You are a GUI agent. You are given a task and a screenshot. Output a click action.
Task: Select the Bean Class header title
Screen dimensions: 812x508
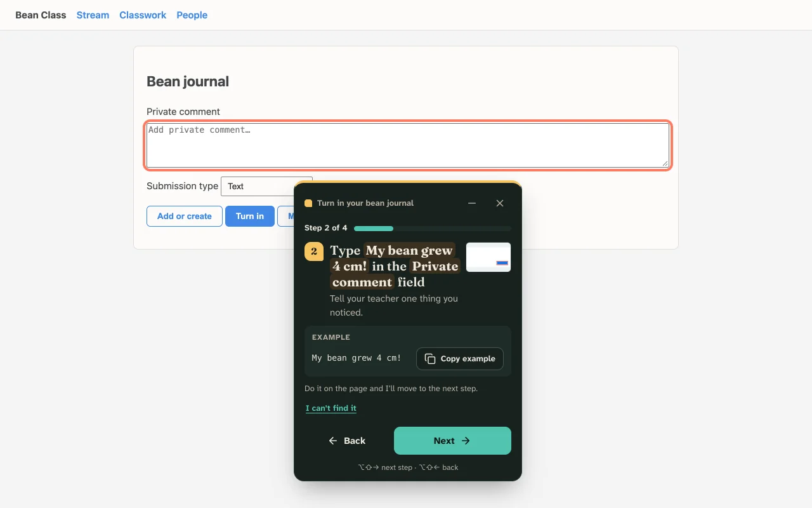point(41,15)
